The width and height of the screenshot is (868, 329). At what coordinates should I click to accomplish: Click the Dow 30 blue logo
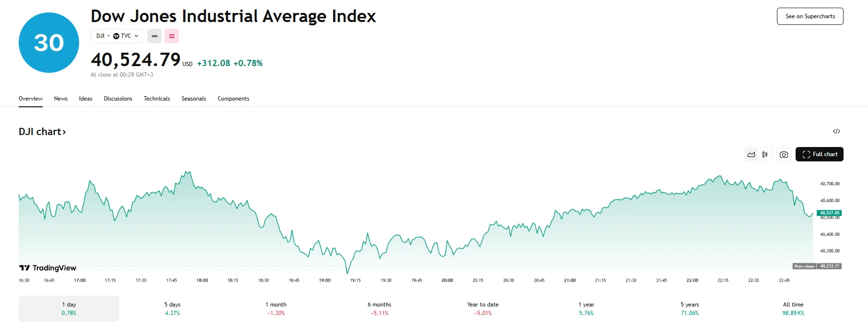pos(49,43)
